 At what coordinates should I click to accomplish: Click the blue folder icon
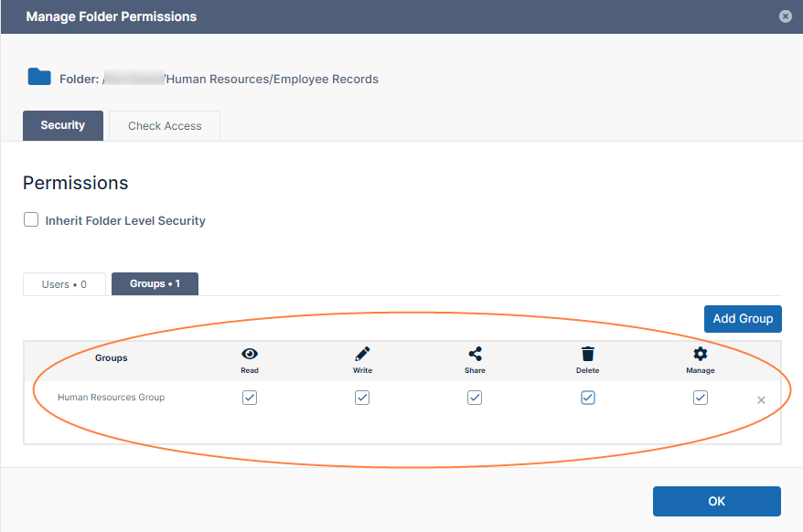point(39,77)
